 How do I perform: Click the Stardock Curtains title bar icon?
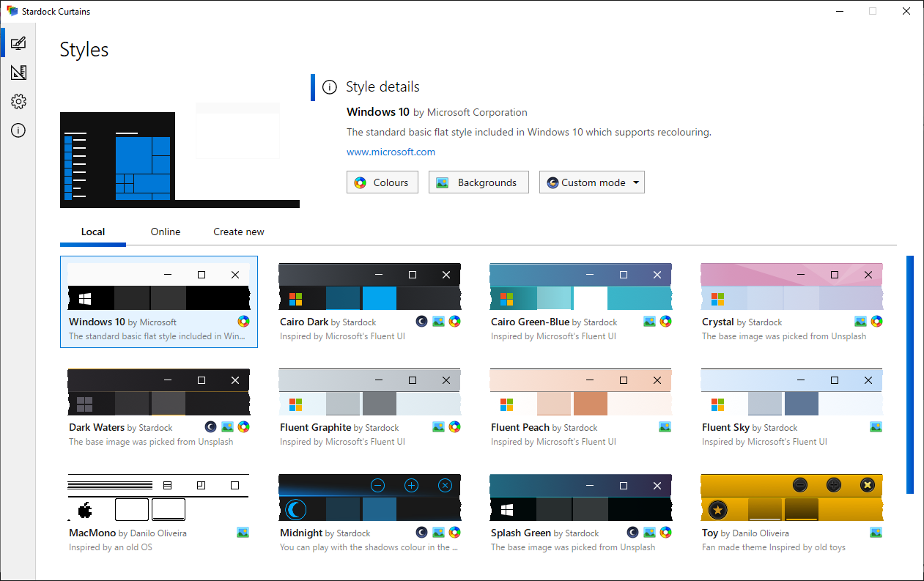click(12, 12)
